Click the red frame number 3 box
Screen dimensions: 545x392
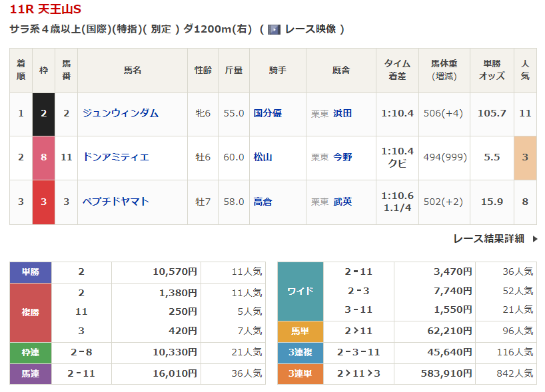coord(44,201)
